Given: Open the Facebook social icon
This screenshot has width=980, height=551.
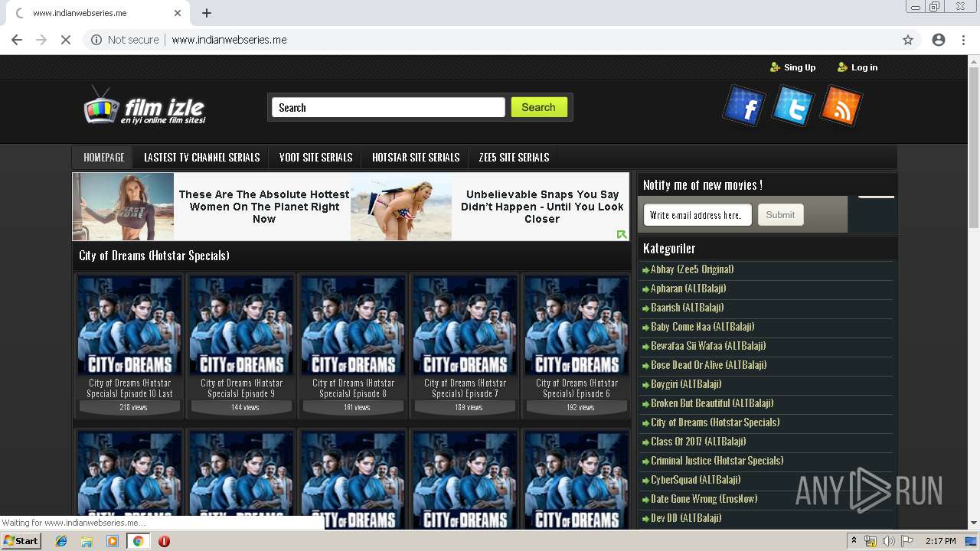Looking at the screenshot, I should click(744, 106).
